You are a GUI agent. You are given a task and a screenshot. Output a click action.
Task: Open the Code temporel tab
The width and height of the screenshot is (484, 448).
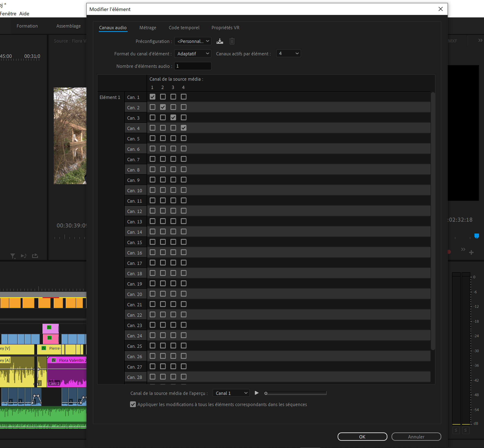tap(184, 28)
